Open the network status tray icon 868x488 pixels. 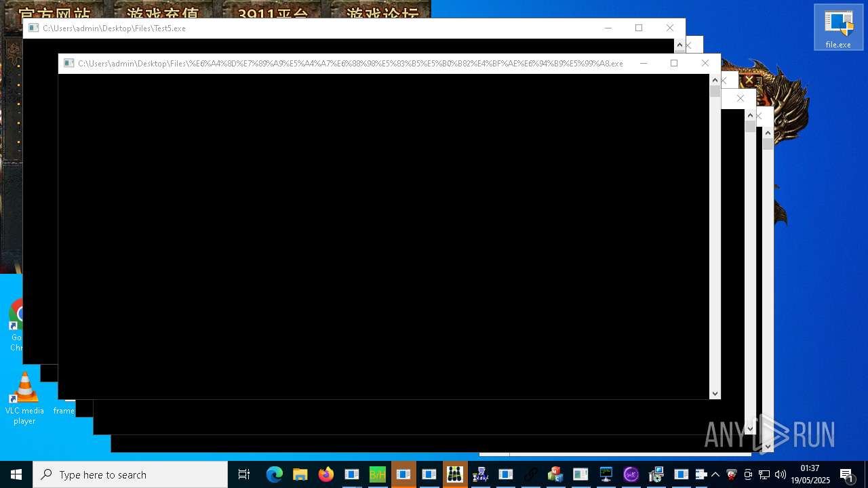click(764, 474)
